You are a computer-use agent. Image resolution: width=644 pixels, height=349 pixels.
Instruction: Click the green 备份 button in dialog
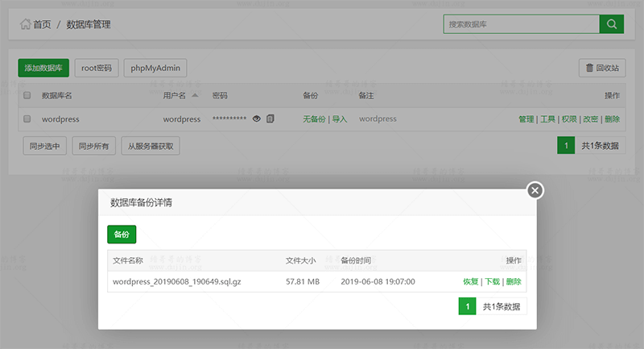click(x=122, y=235)
